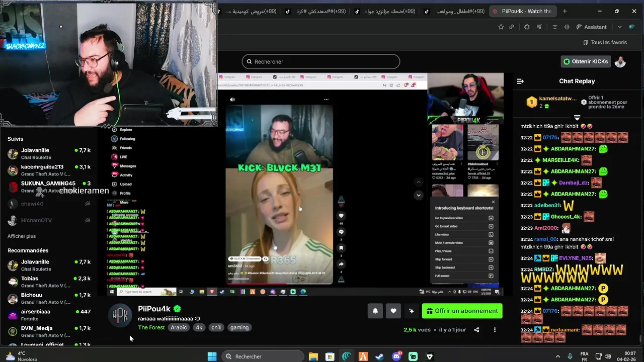Viewport: 644px width, 362px height.
Task: Open kacemrguiba213 channel in Suivis
Action: click(48, 170)
